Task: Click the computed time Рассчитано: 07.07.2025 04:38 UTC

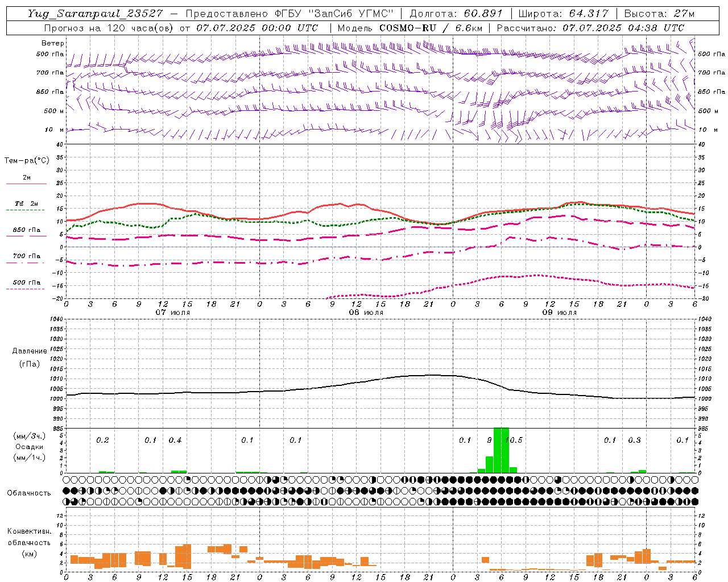Action: [590, 28]
